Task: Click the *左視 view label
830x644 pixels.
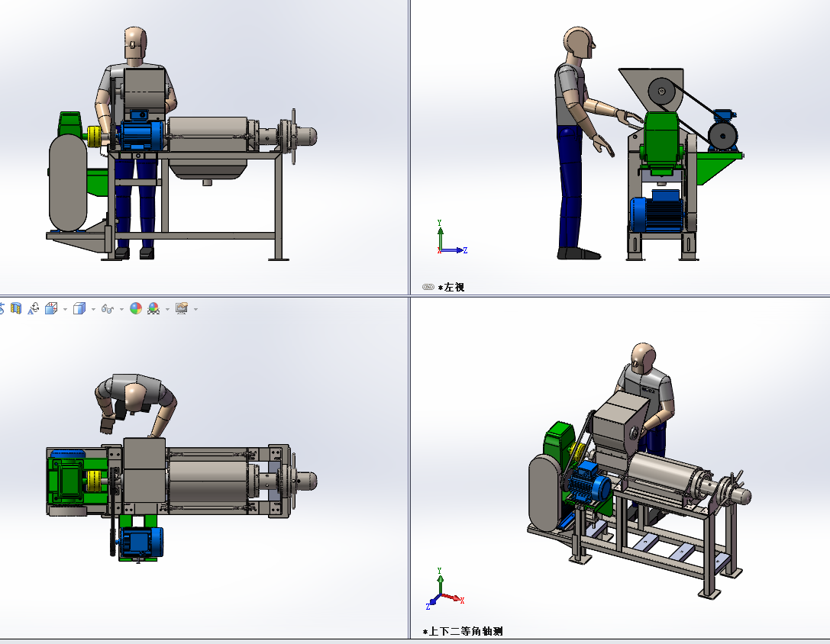Action: (x=451, y=288)
